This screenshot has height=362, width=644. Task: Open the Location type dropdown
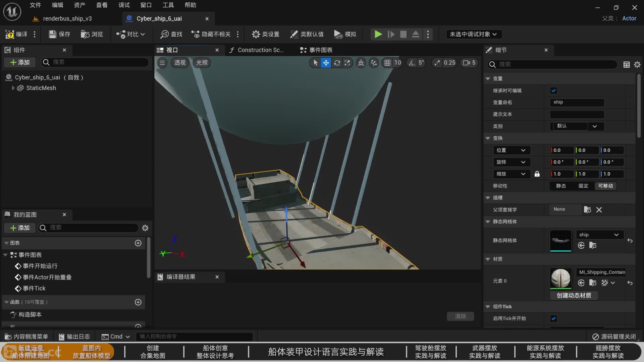click(x=512, y=150)
